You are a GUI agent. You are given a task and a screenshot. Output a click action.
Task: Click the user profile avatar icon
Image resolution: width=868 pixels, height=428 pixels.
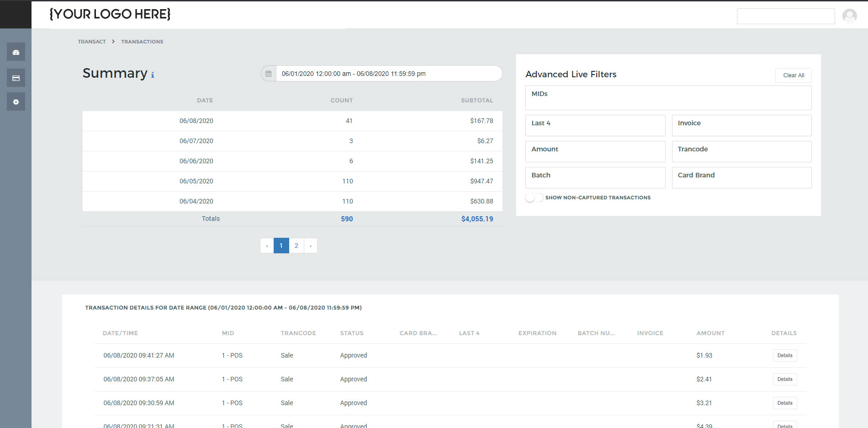pyautogui.click(x=849, y=16)
